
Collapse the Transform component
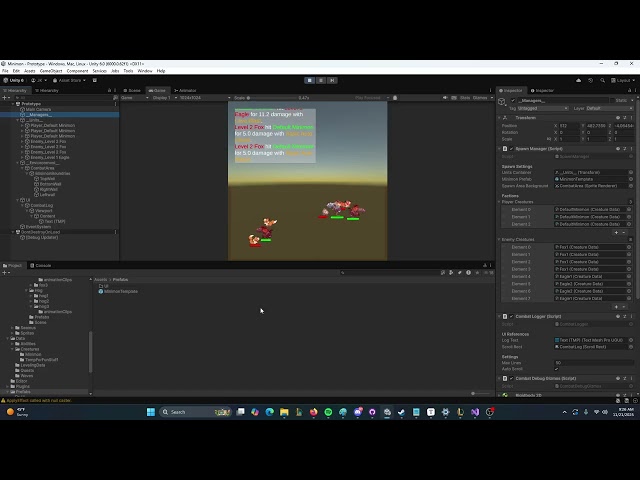tap(499, 118)
